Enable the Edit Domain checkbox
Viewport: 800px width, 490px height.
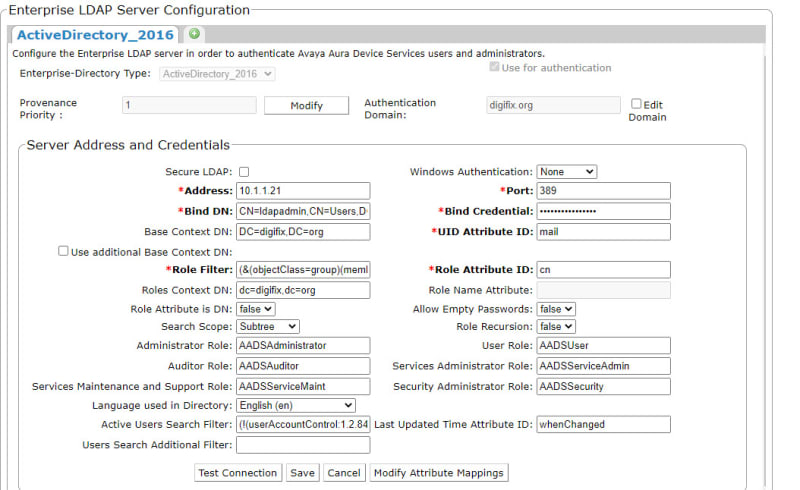tap(636, 104)
